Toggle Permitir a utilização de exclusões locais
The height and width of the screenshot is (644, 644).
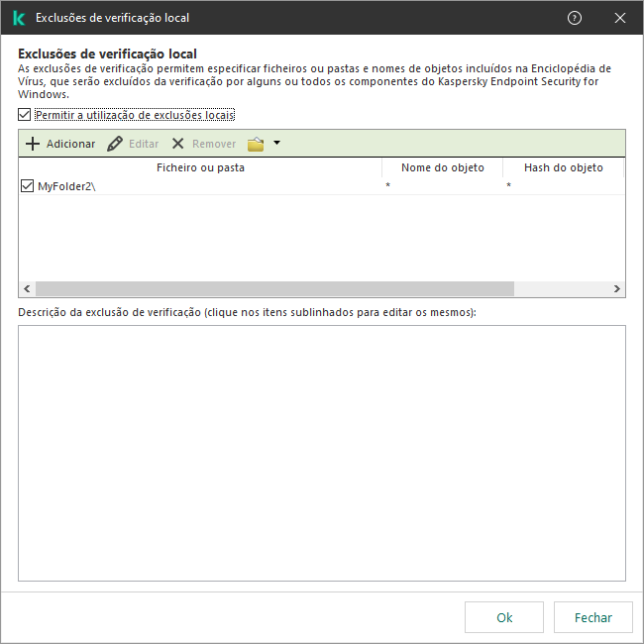24,115
